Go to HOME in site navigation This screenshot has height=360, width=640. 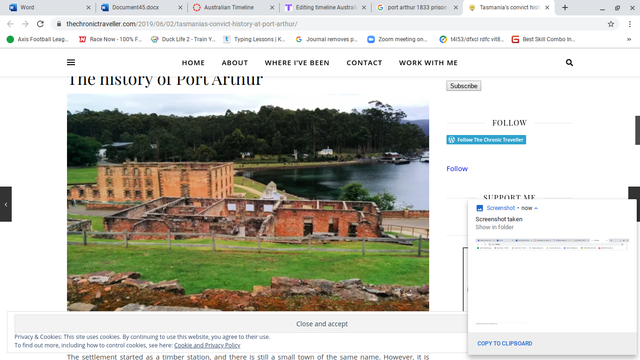193,63
